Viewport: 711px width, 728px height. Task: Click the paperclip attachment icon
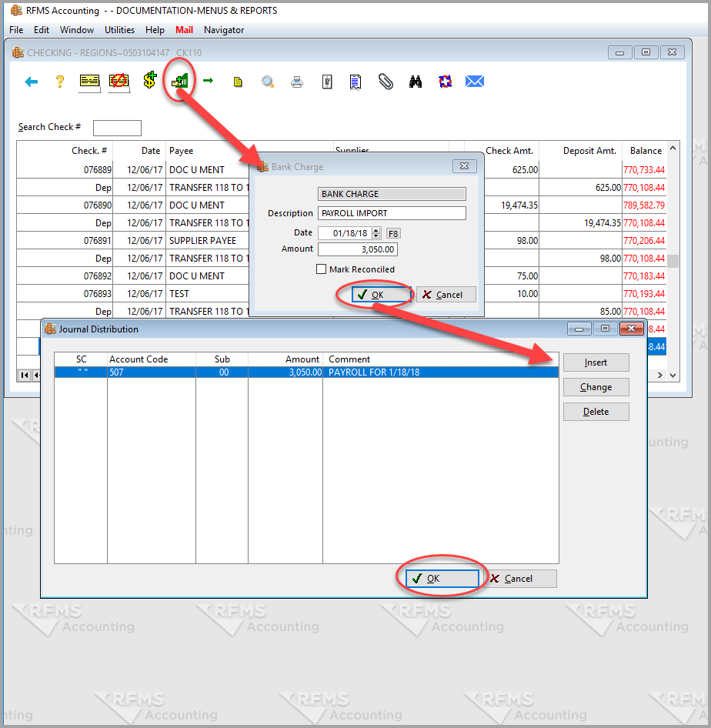pos(386,82)
